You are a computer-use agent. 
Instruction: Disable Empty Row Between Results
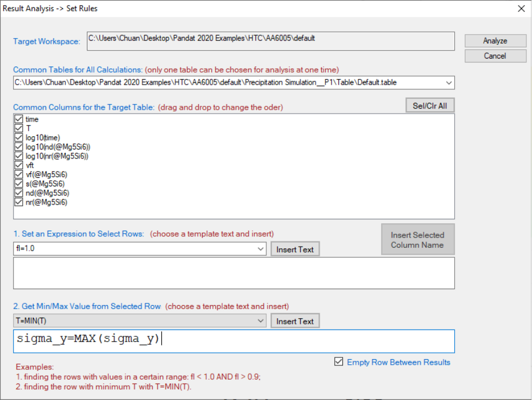click(338, 361)
